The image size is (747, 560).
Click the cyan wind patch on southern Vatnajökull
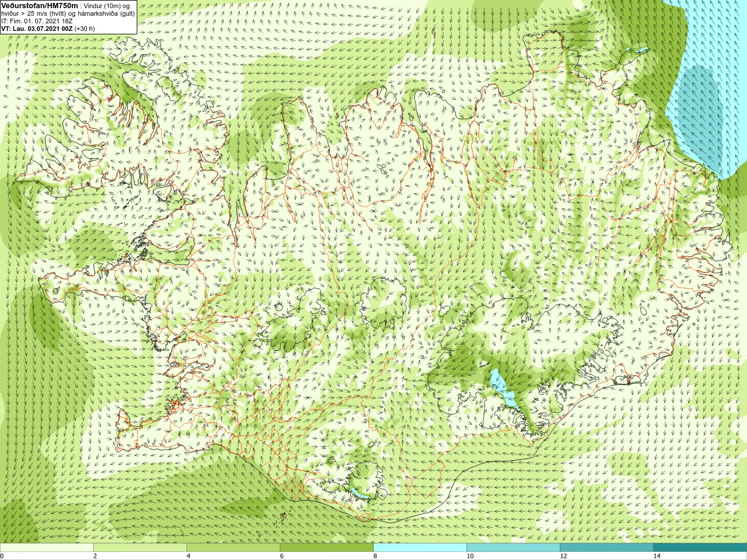[504, 390]
